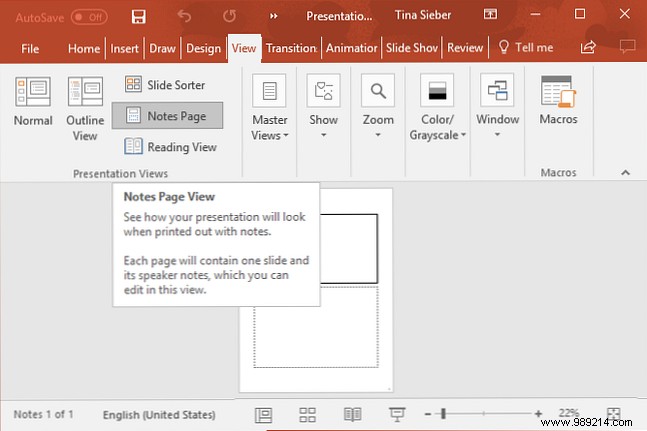This screenshot has width=647, height=431.
Task: Open the Draw tab
Action: point(162,49)
